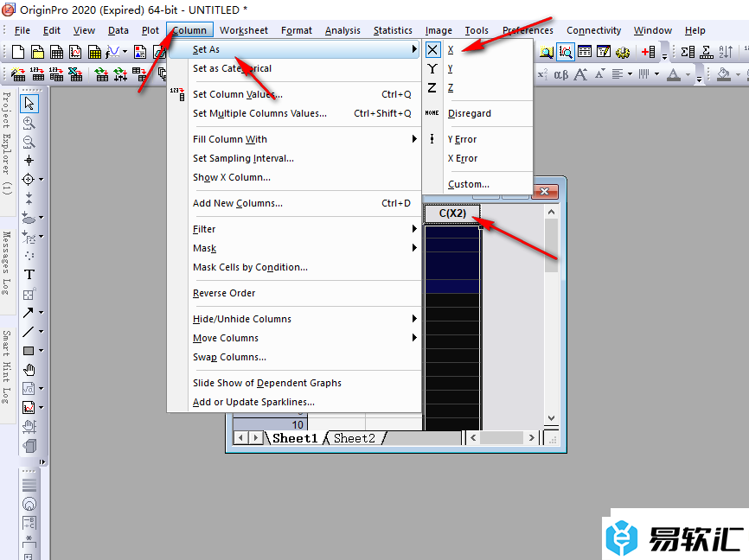Click the worksheet horizontal scrollbar right arrow
This screenshot has height=560, width=749.
[x=531, y=438]
